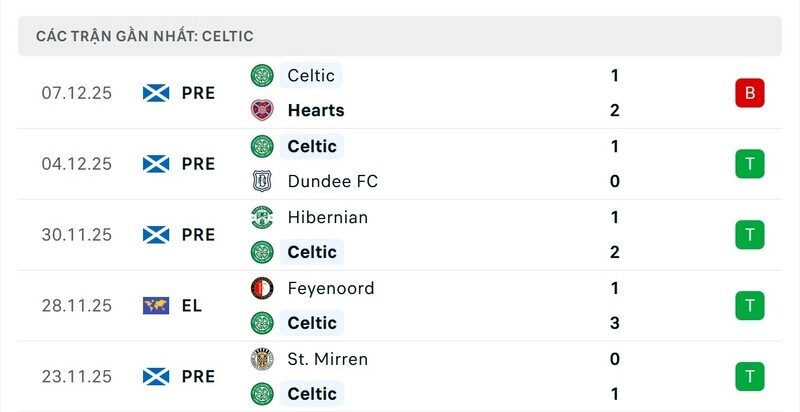Click the Hibernian club crest icon
The image size is (800, 412).
click(x=262, y=217)
